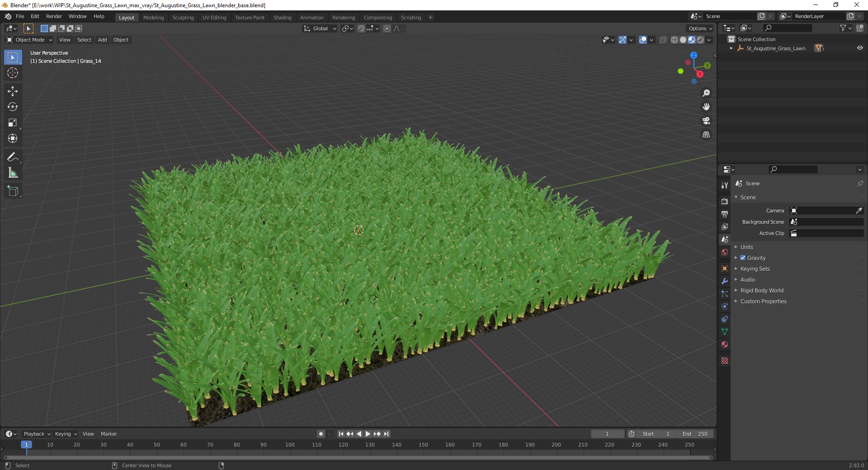Switch to Solid viewport shading
The width and height of the screenshot is (868, 470).
(x=683, y=40)
